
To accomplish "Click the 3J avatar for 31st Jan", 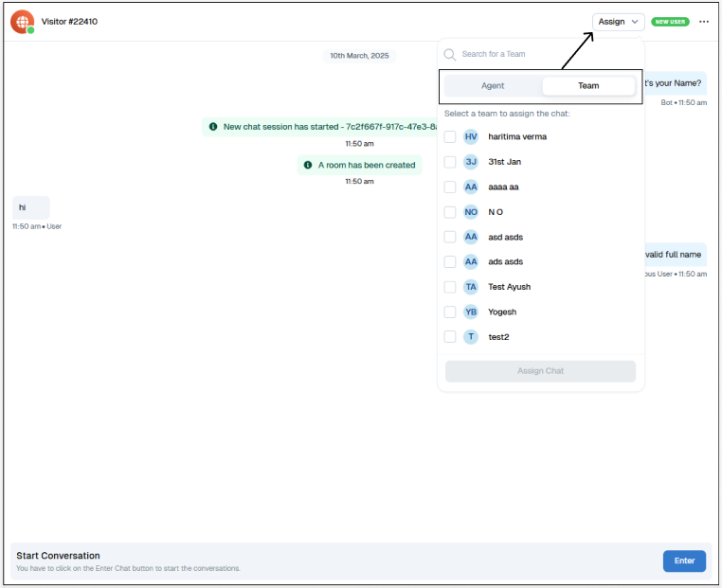I will point(471,162).
